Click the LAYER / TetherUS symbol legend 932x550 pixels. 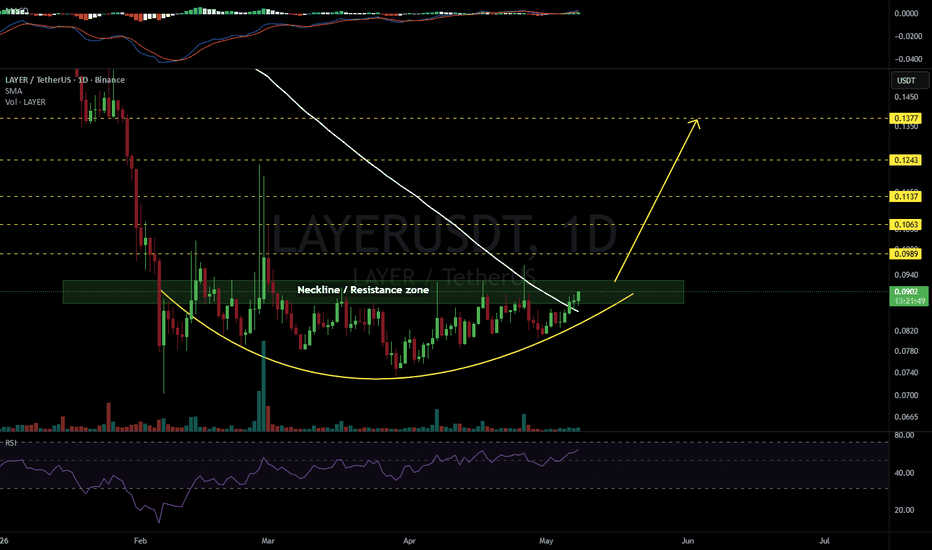pos(65,80)
